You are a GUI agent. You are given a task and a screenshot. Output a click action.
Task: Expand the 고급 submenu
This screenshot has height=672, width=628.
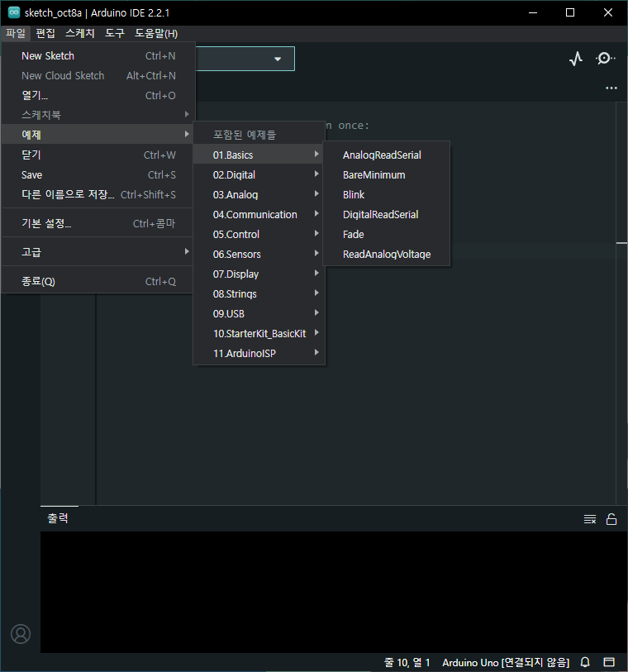[x=98, y=252]
